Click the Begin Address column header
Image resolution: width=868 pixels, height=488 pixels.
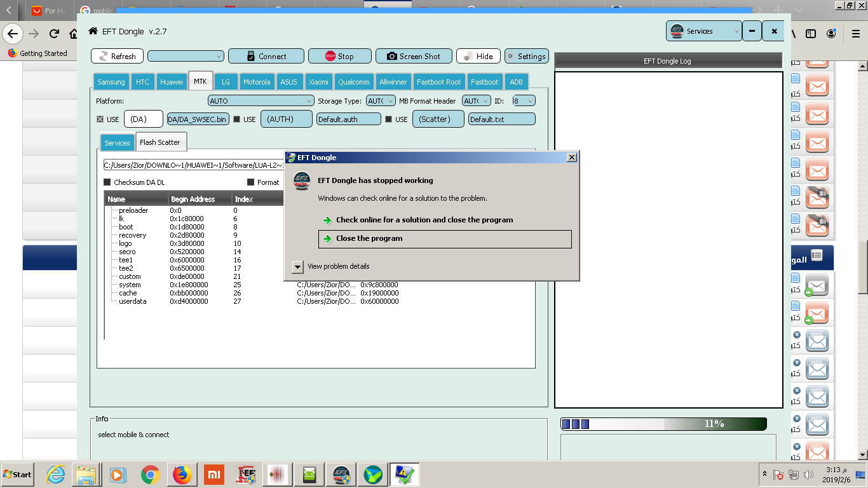tap(200, 200)
